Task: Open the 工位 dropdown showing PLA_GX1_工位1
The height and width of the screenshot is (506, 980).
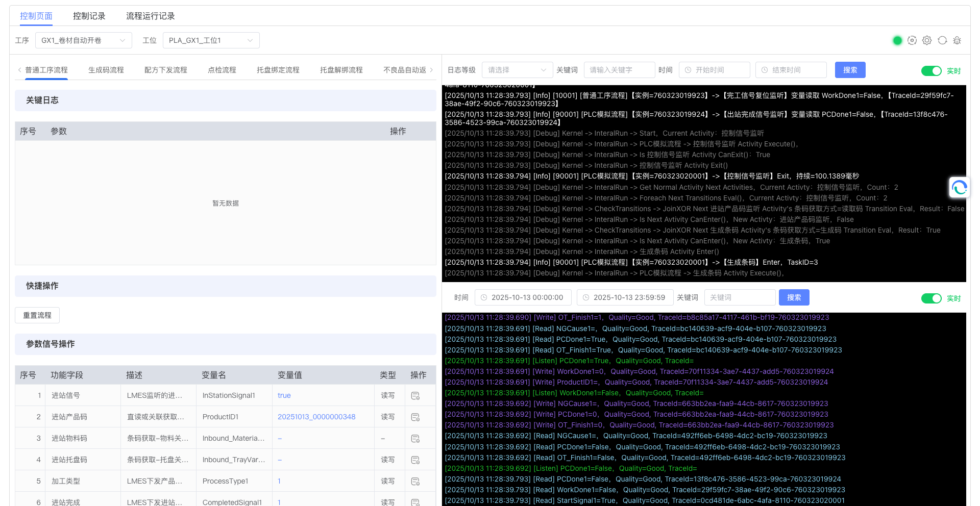Action: pos(211,40)
